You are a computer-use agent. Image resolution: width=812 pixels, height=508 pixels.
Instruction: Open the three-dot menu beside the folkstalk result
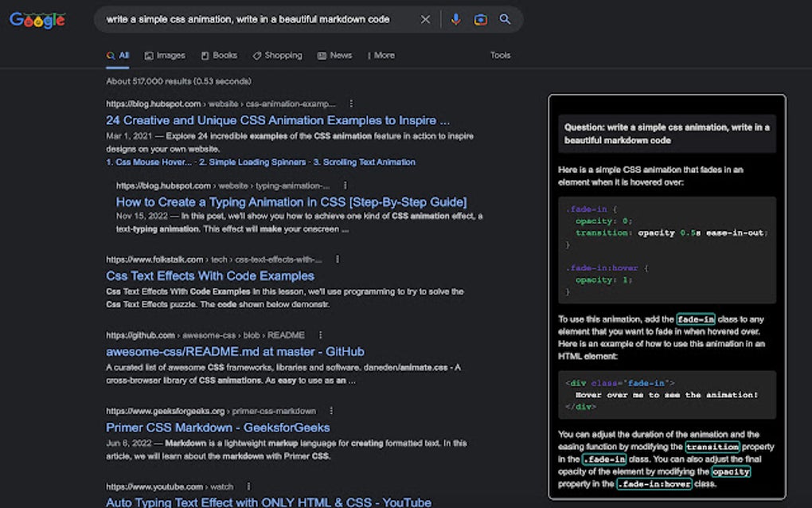[337, 259]
